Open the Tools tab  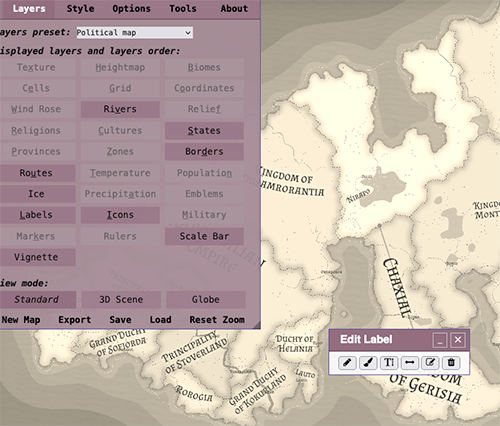point(183,9)
